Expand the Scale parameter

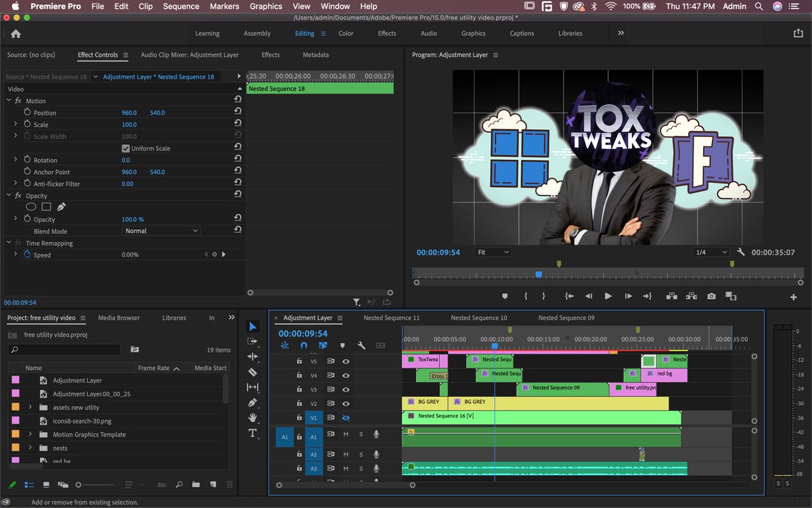click(x=16, y=125)
